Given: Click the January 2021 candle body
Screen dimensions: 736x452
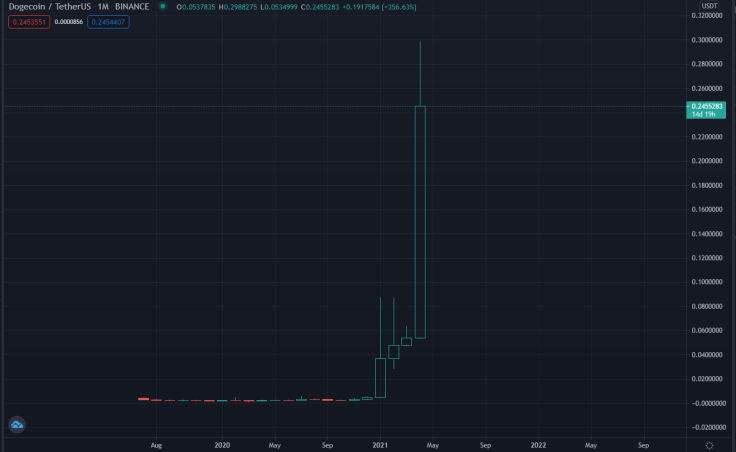Looking at the screenshot, I should (x=380, y=378).
